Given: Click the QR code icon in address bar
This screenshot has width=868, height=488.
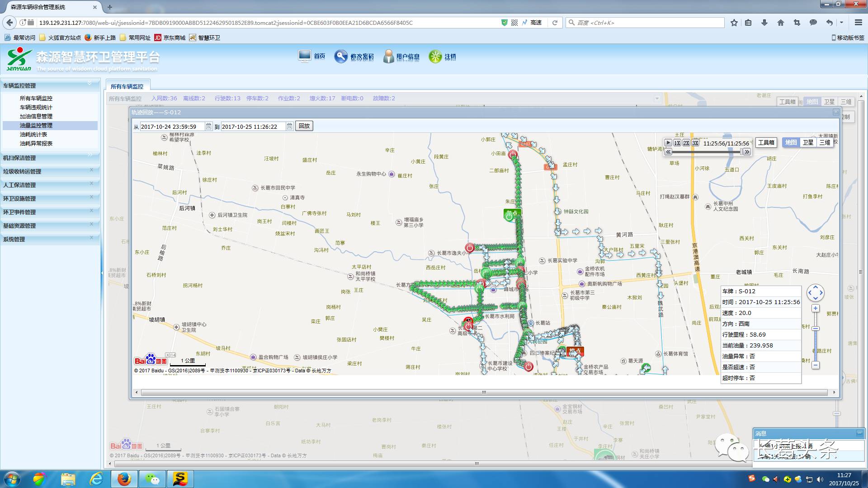Looking at the screenshot, I should [x=514, y=23].
